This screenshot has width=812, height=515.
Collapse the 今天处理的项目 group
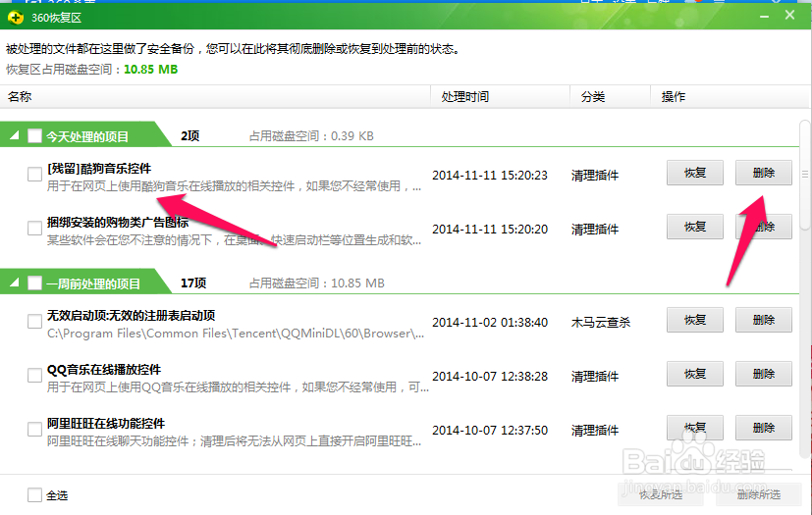tap(15, 135)
